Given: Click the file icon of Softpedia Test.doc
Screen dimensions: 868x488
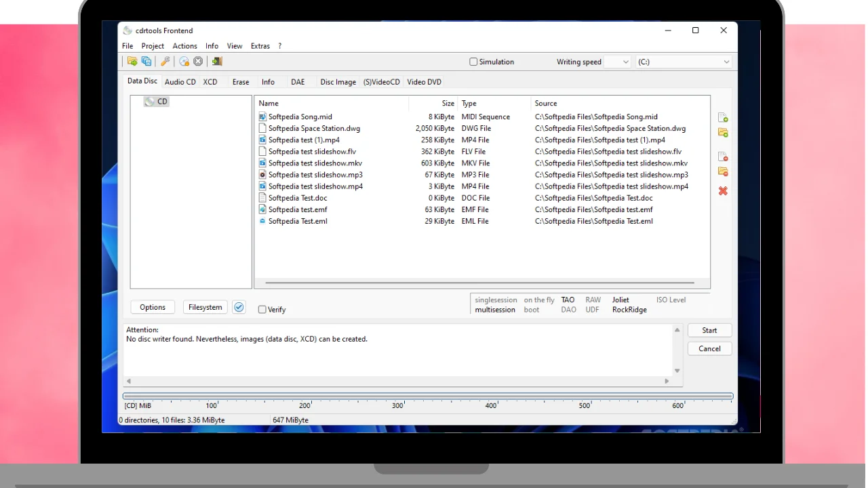Looking at the screenshot, I should coord(262,198).
